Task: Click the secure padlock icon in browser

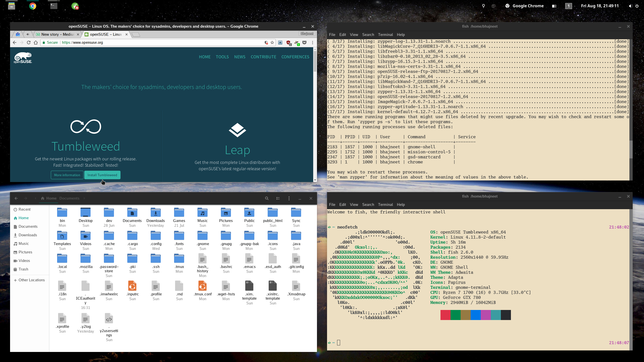Action: click(x=44, y=42)
